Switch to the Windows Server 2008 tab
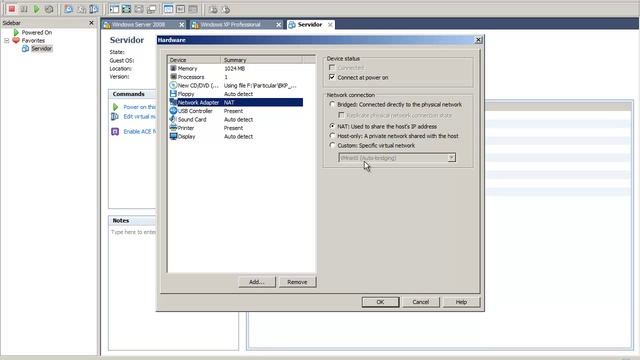Image resolution: width=640 pixels, height=360 pixels. (138, 24)
